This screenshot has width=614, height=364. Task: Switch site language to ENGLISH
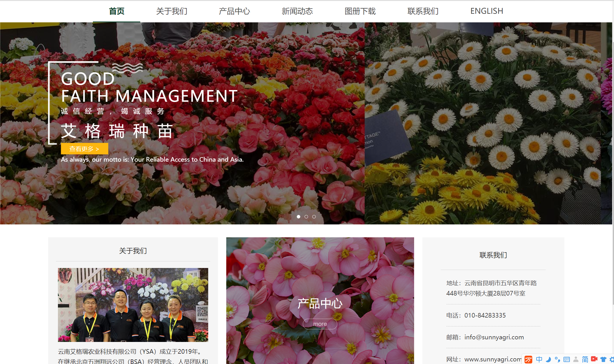click(x=486, y=11)
